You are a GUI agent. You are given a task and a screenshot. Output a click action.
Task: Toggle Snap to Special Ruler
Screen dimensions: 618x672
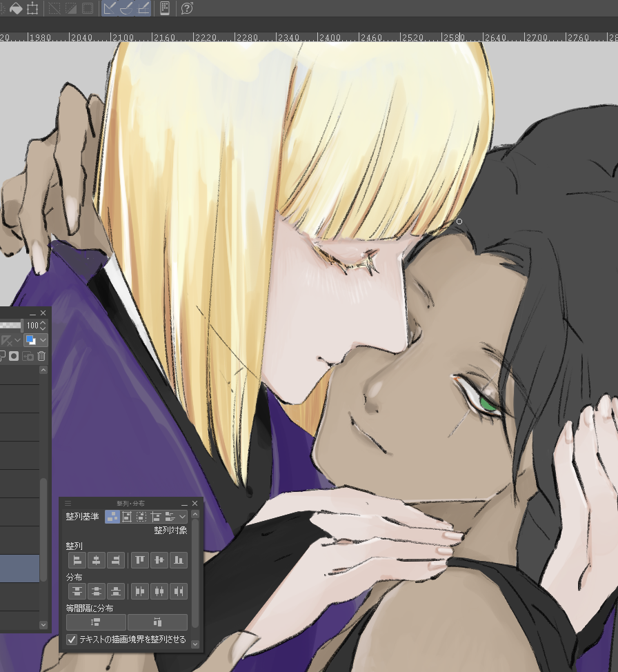126,8
